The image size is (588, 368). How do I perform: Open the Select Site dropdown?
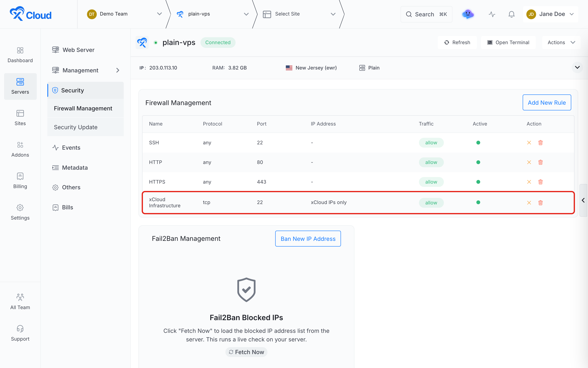pyautogui.click(x=299, y=14)
